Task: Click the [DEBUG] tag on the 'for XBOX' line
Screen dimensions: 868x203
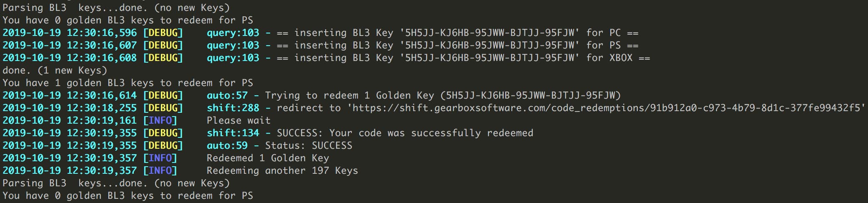Action: coord(163,58)
